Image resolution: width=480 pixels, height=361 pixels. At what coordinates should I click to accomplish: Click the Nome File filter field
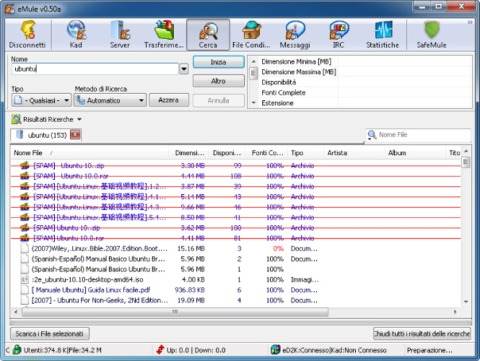[x=423, y=135]
